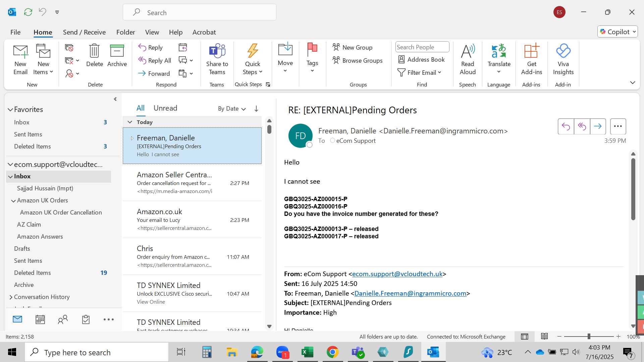This screenshot has height=362, width=644.
Task: Open the Help tab
Action: [x=176, y=32]
